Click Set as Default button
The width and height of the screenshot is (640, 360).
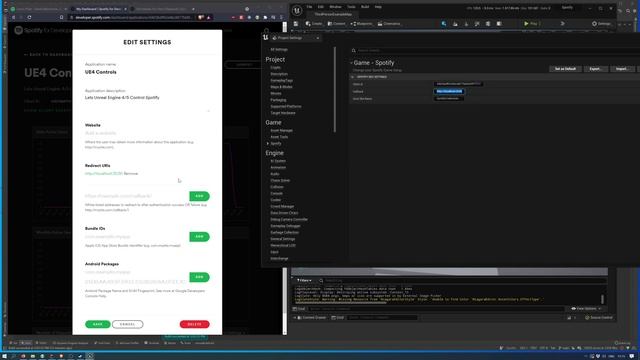coord(565,69)
